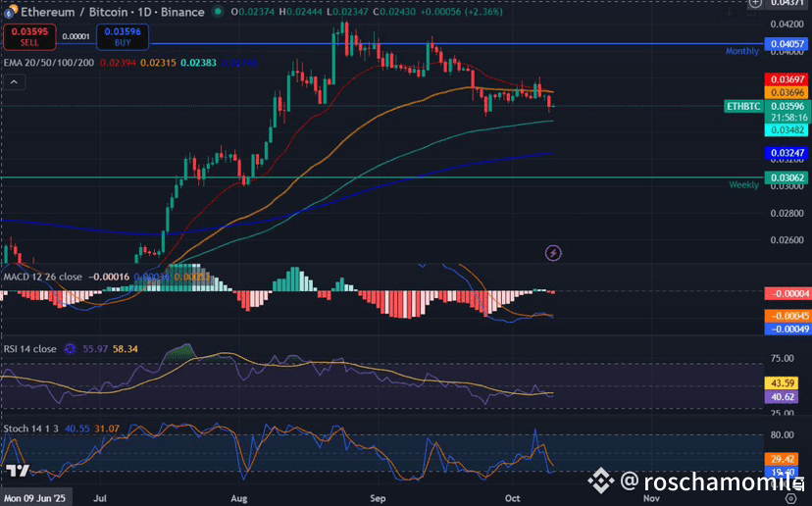Click the 0.02800 price axis label
This screenshot has width=812, height=506.
(x=787, y=214)
